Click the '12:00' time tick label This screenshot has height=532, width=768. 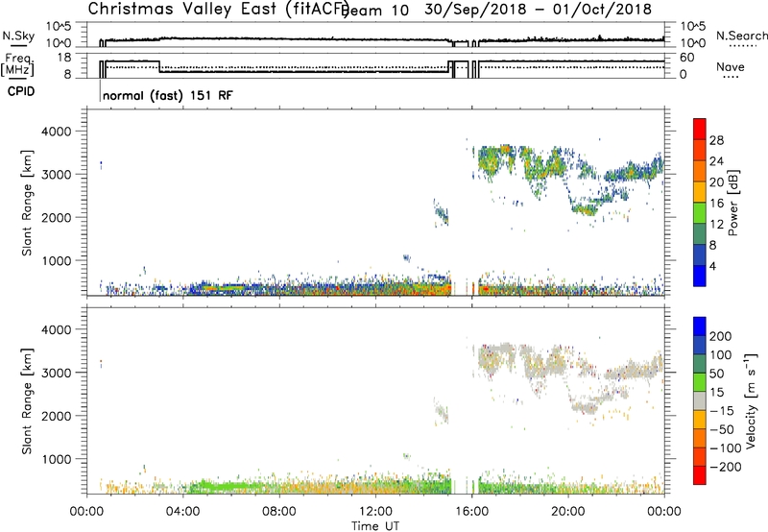click(x=375, y=512)
